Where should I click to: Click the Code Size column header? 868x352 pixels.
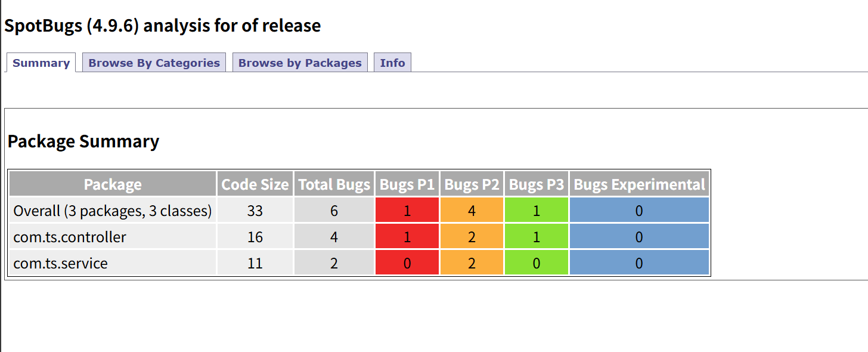[x=255, y=184]
